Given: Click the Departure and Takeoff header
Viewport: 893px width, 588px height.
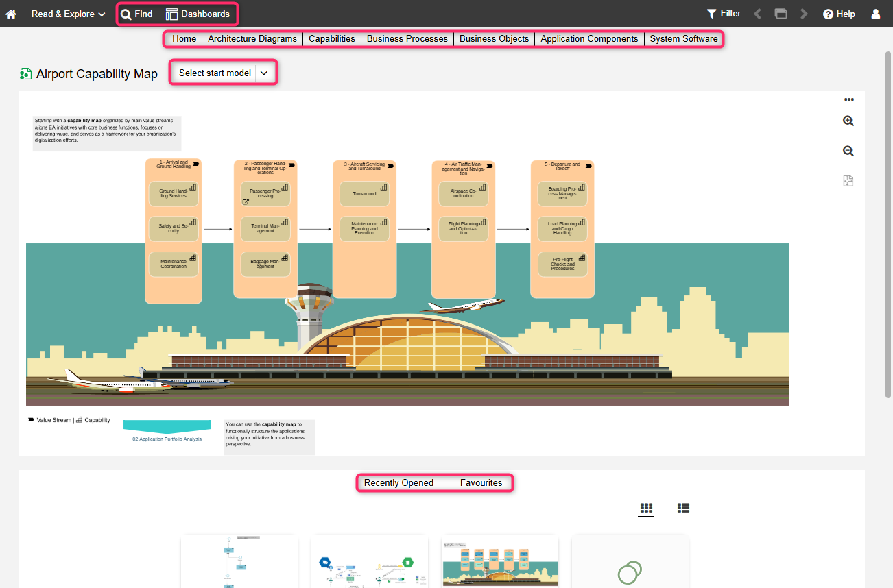Looking at the screenshot, I should click(x=562, y=166).
